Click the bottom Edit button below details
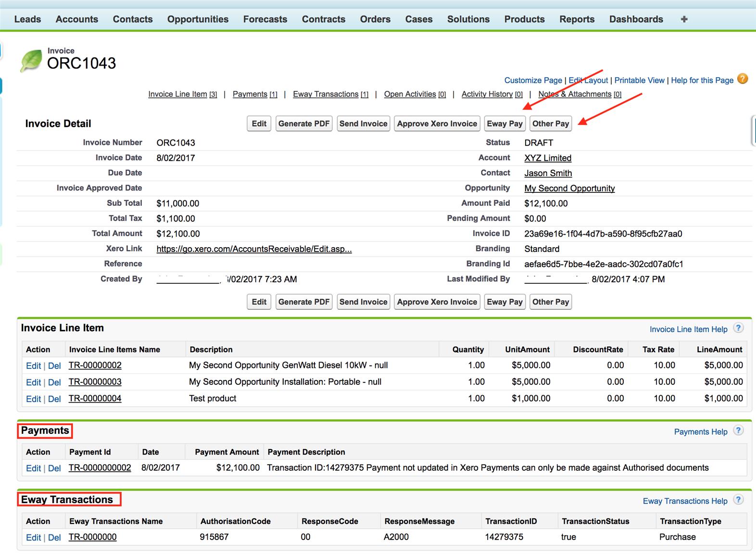The image size is (756, 555). (x=259, y=302)
